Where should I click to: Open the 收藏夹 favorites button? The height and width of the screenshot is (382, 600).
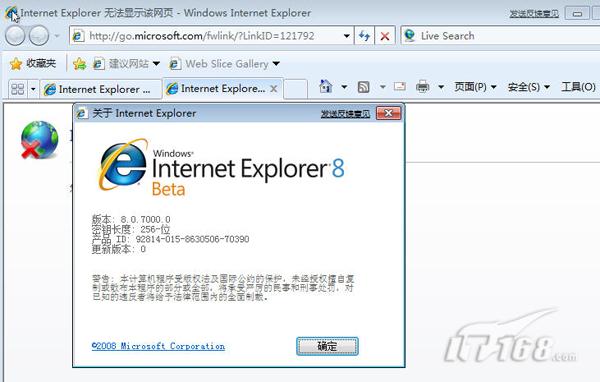click(33, 64)
